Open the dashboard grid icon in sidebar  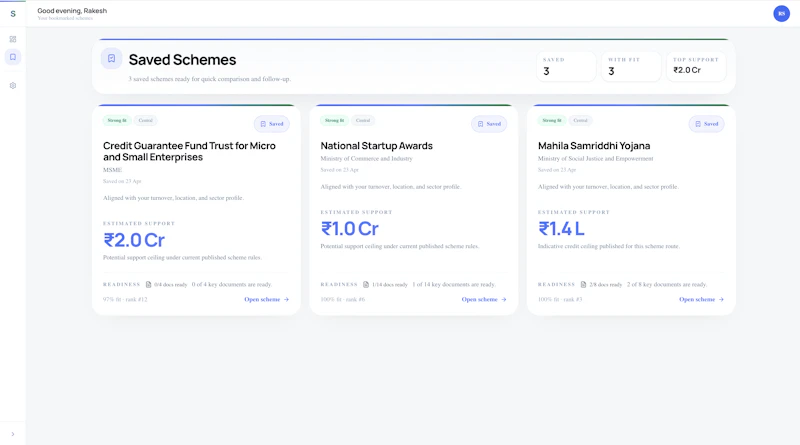click(13, 39)
